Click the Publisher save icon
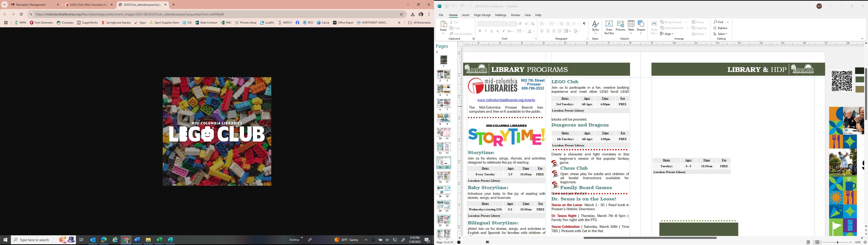Image resolution: width=868 pixels, height=245 pixels. coord(446,6)
